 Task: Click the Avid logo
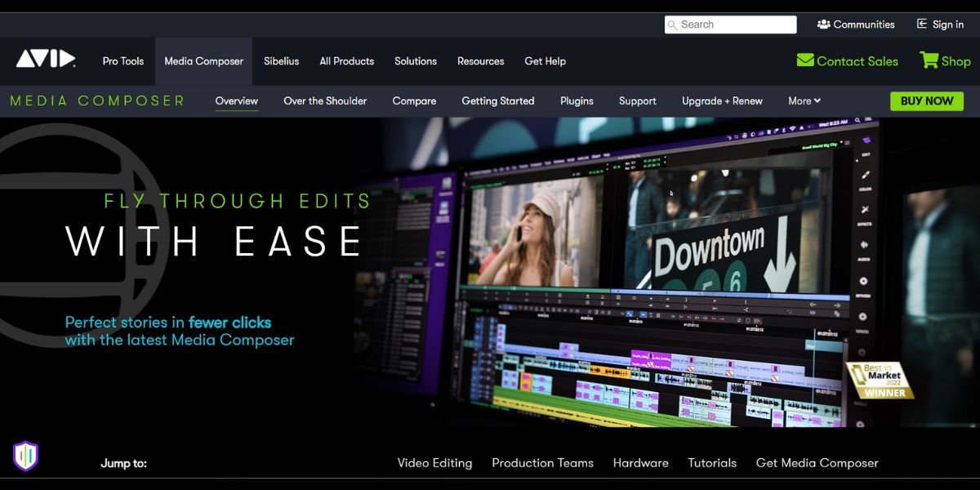(46, 59)
